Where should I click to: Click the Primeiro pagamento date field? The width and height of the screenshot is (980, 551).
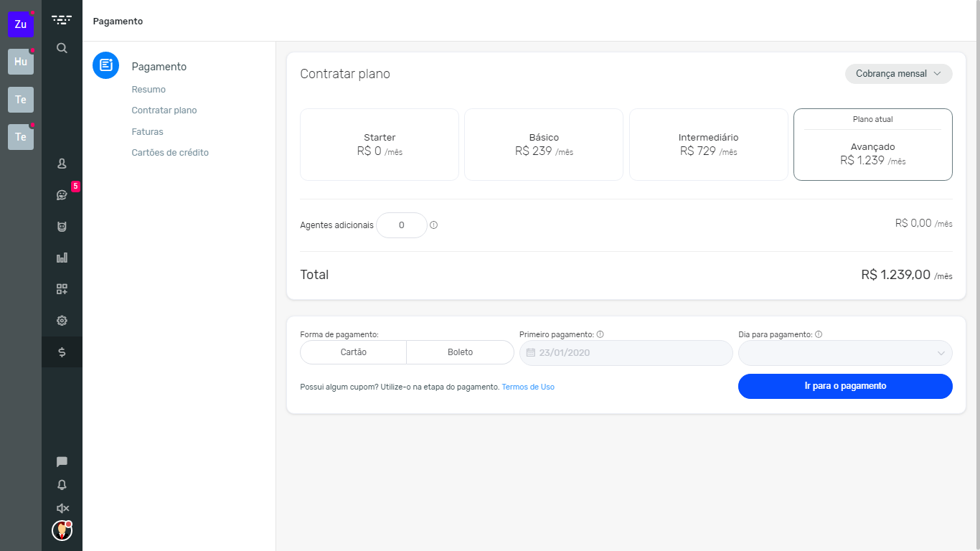[x=626, y=353]
